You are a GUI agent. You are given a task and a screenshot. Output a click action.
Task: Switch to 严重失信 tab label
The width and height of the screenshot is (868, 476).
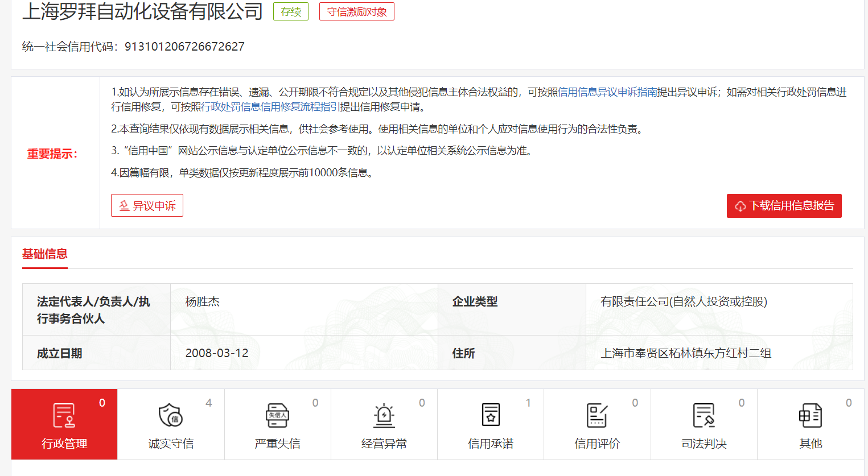[x=277, y=444]
